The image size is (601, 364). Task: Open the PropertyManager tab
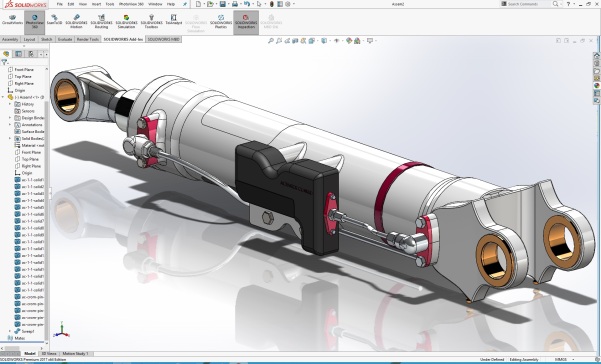pos(18,54)
